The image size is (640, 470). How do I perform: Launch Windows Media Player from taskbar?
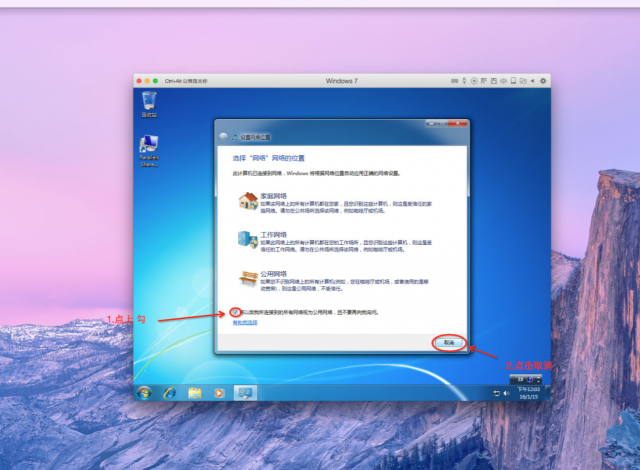pyautogui.click(x=219, y=393)
